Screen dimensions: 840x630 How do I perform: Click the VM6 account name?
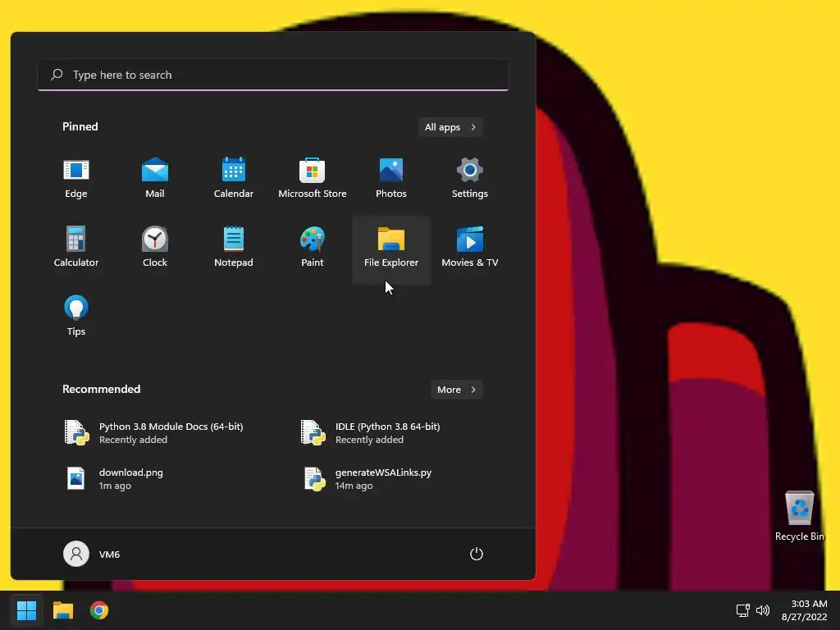pyautogui.click(x=109, y=555)
